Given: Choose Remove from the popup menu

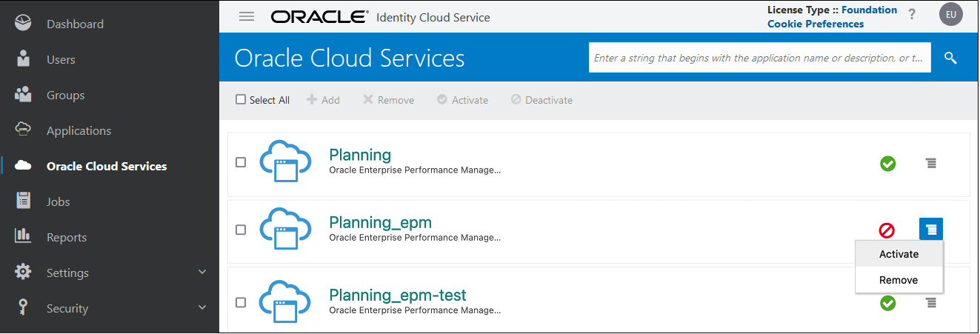Looking at the screenshot, I should (x=899, y=280).
